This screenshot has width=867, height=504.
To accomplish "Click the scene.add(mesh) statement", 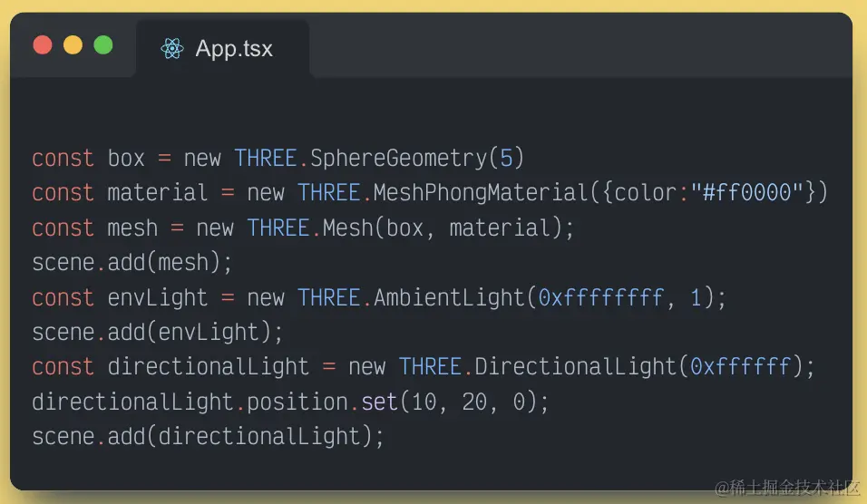I will 132,263.
